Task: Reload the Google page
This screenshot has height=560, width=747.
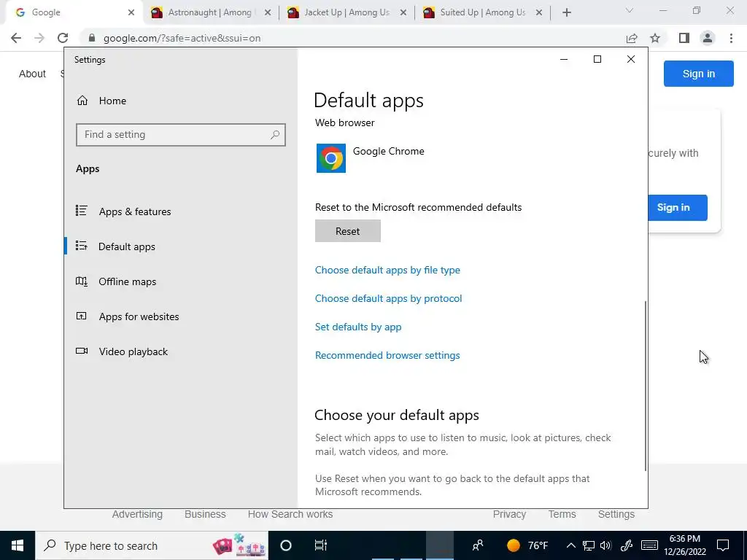Action: click(63, 38)
